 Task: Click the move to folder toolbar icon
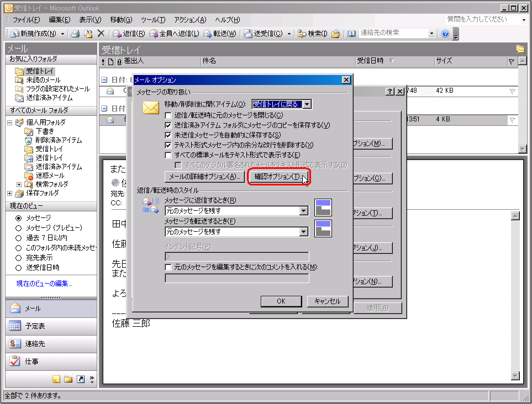click(88, 34)
